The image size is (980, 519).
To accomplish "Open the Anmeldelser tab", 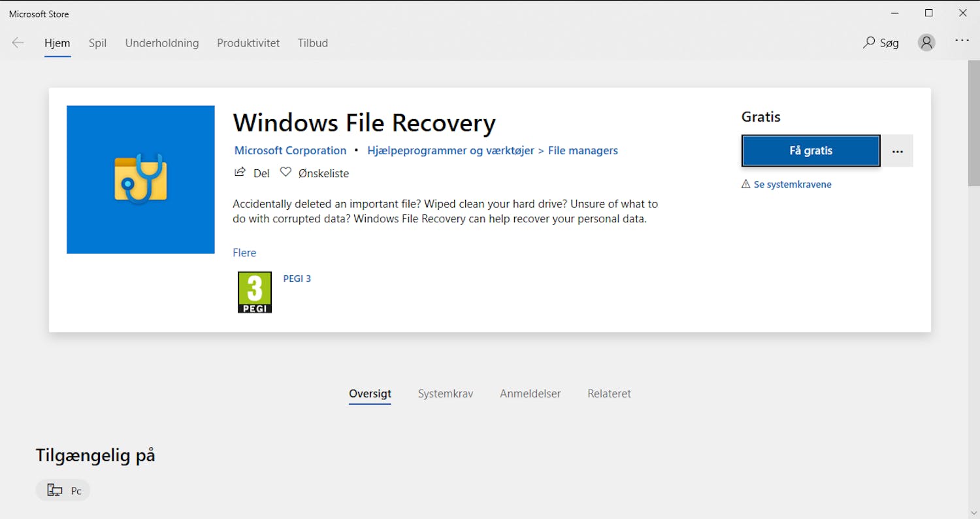I will 530,393.
